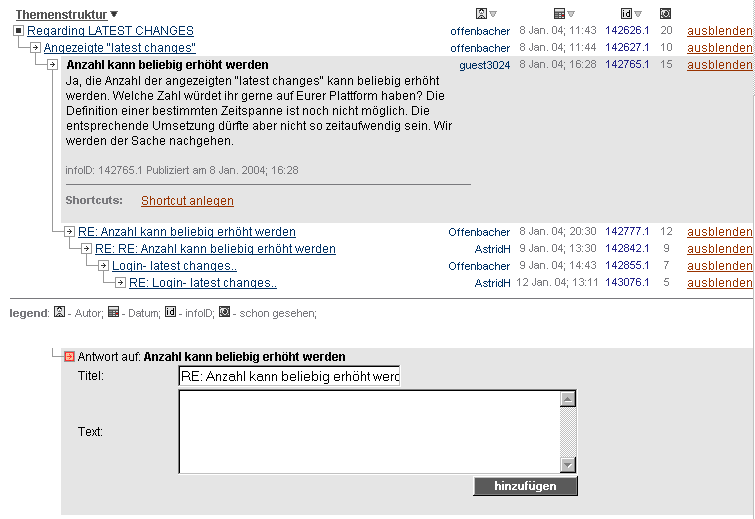This screenshot has width=755, height=519.
Task: Collapse the 'Regarding LATEST CHANGES' root node
Action: click(x=18, y=31)
